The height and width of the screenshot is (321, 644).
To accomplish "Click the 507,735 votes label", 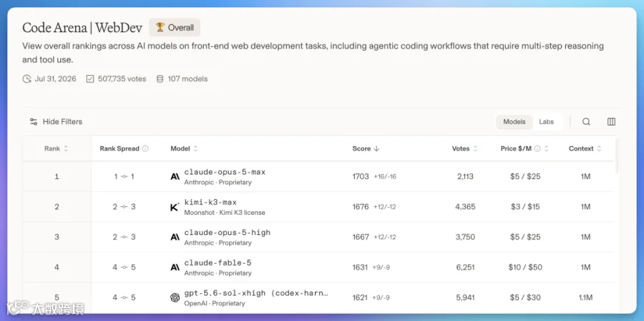I will click(122, 79).
